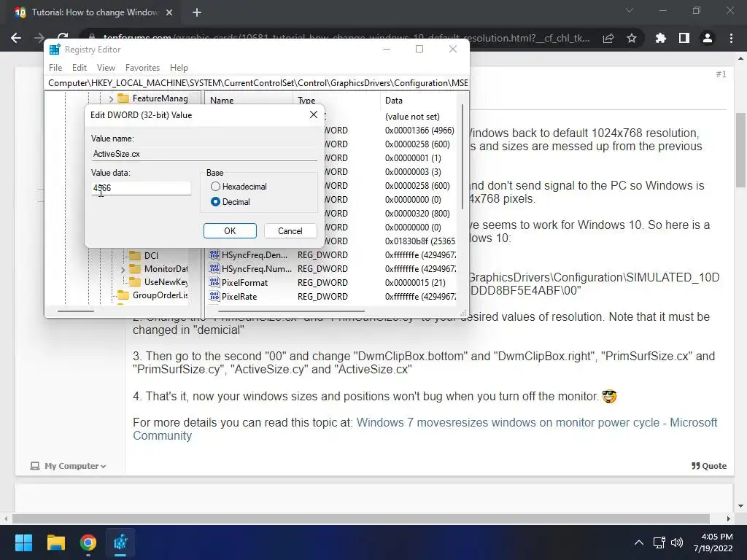747x560 pixels.
Task: Select the PixelRate value icon
Action: coord(214,296)
